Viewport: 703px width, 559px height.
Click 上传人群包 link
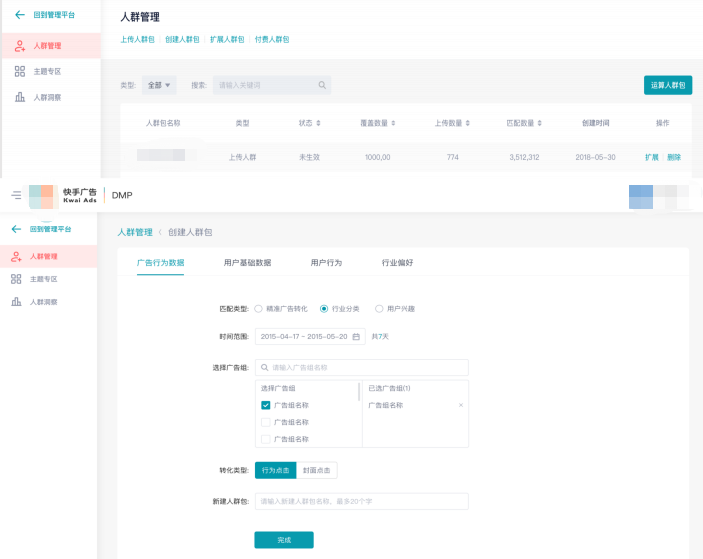137,39
